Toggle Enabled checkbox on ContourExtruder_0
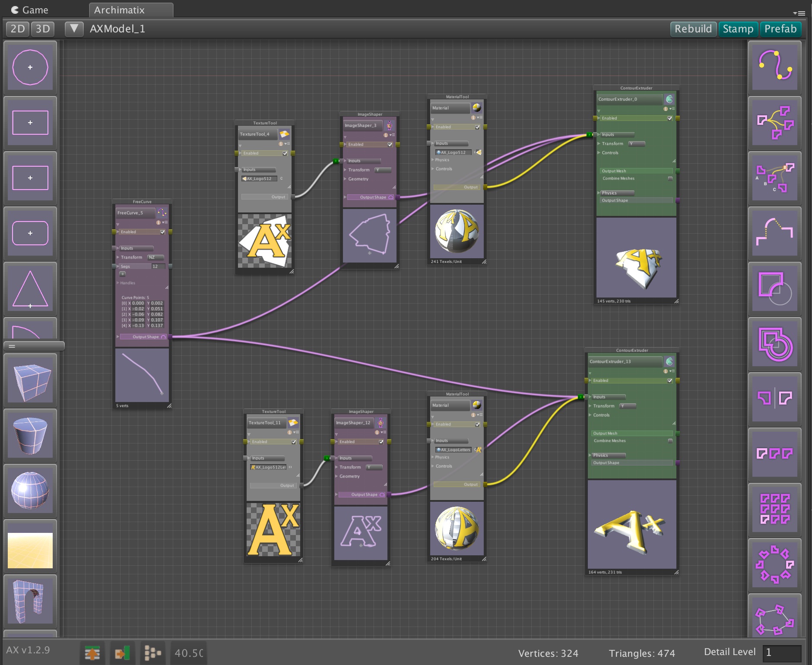Viewport: 812px width, 665px height. 670,118
